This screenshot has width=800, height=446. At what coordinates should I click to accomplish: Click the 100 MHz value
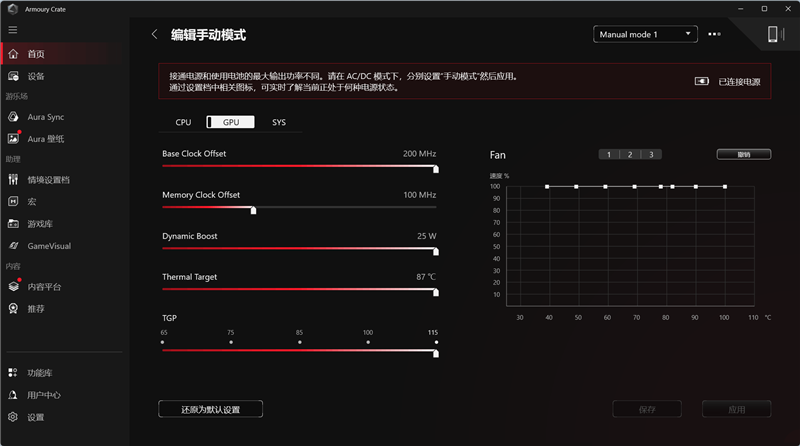click(x=419, y=195)
